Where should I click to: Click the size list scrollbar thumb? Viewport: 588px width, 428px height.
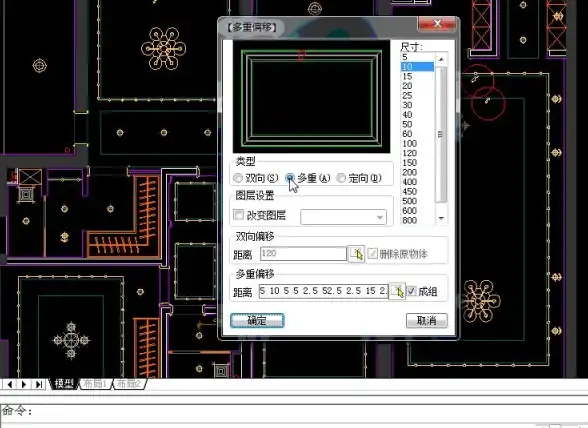pyautogui.click(x=441, y=134)
